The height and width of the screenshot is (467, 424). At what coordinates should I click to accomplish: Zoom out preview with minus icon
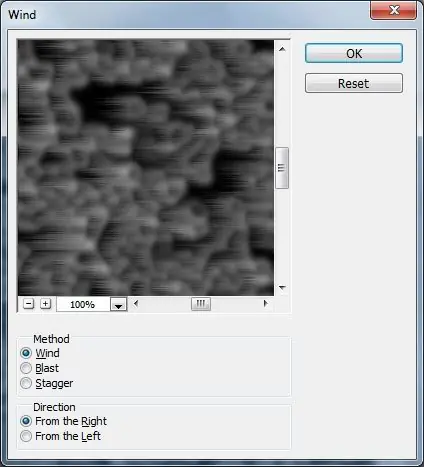[29, 304]
